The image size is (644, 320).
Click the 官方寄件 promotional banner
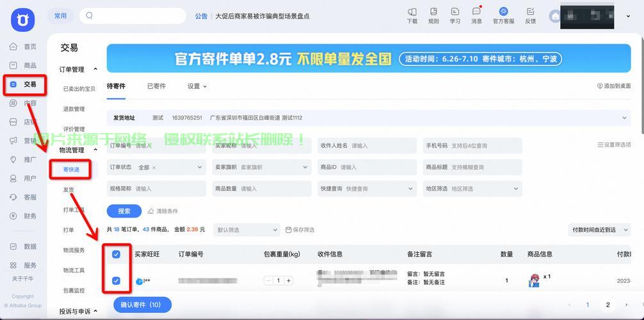(369, 58)
